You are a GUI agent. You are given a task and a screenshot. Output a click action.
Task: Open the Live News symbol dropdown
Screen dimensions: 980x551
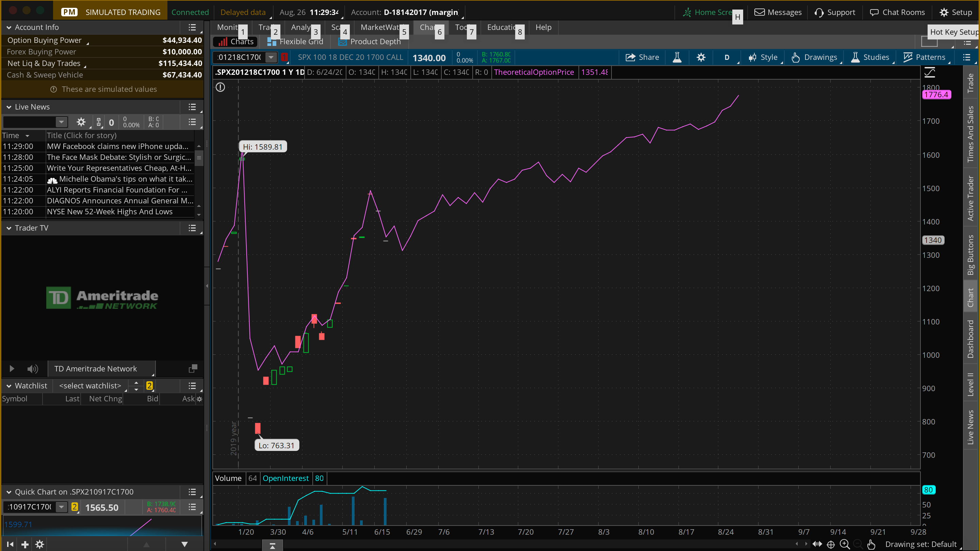point(61,122)
